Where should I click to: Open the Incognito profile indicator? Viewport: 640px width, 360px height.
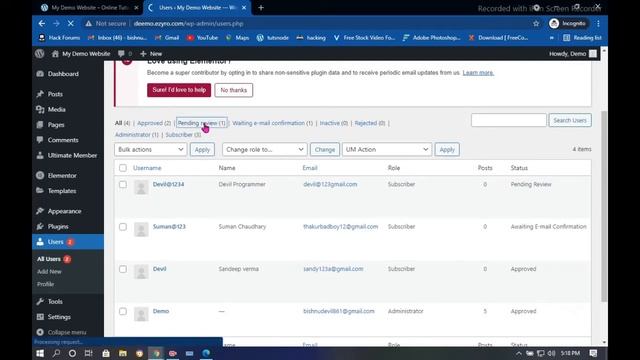(x=567, y=24)
